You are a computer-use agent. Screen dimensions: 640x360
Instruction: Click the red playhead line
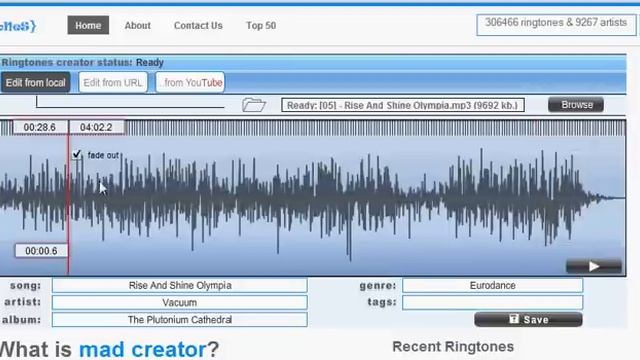[68, 204]
